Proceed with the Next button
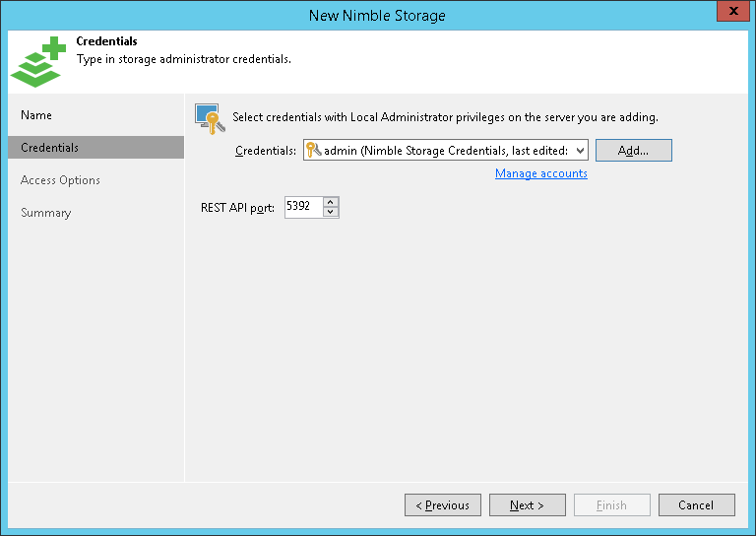756x536 pixels. (x=527, y=505)
